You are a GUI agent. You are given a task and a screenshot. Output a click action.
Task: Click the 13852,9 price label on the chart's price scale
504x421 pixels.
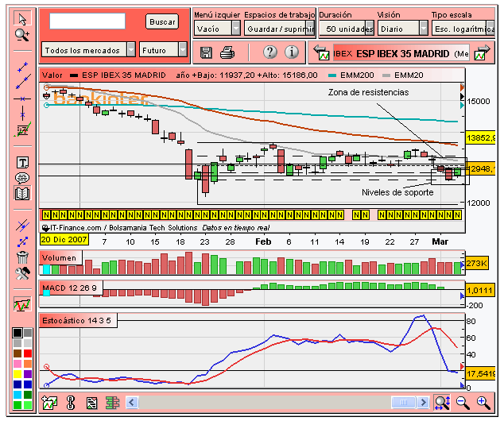point(480,138)
